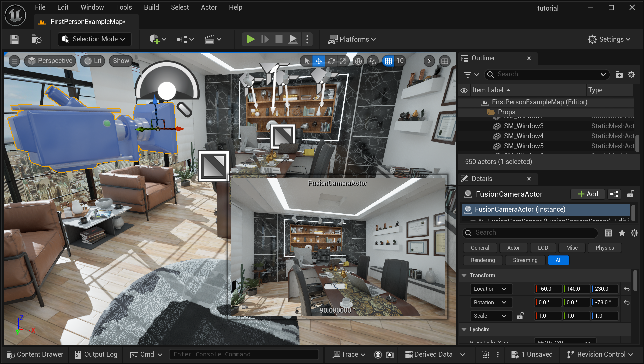Open the File menu
The width and height of the screenshot is (644, 364).
click(x=40, y=7)
